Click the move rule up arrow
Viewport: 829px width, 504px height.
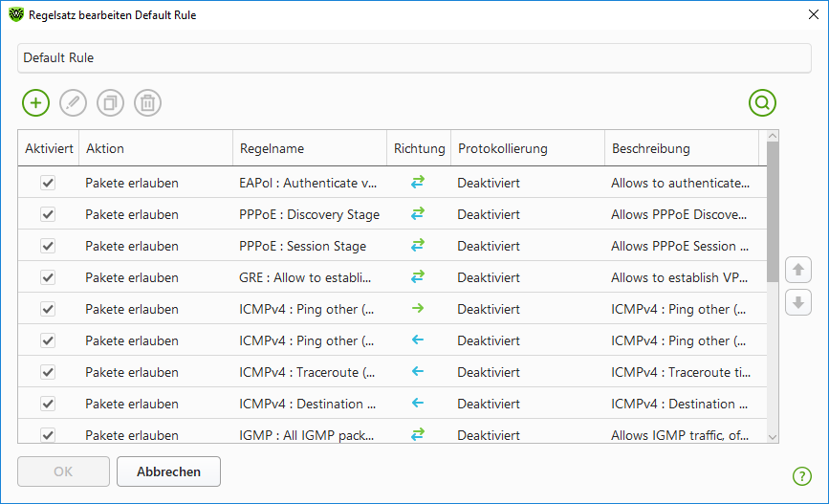[x=797, y=271]
